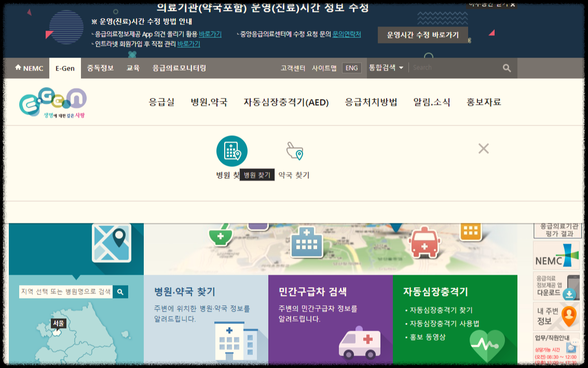
Task: Open the 알림.소식 menu
Action: [432, 102]
